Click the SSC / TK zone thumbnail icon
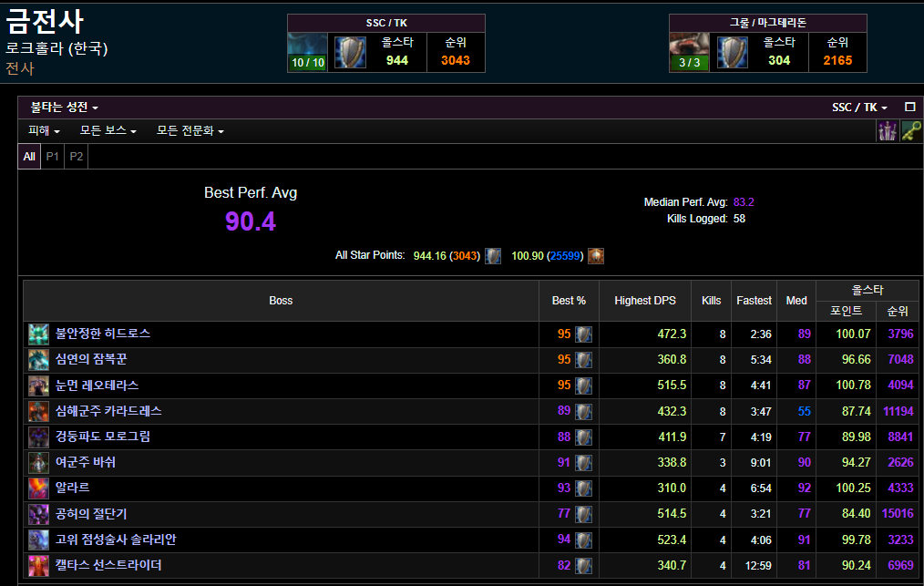 pos(307,52)
